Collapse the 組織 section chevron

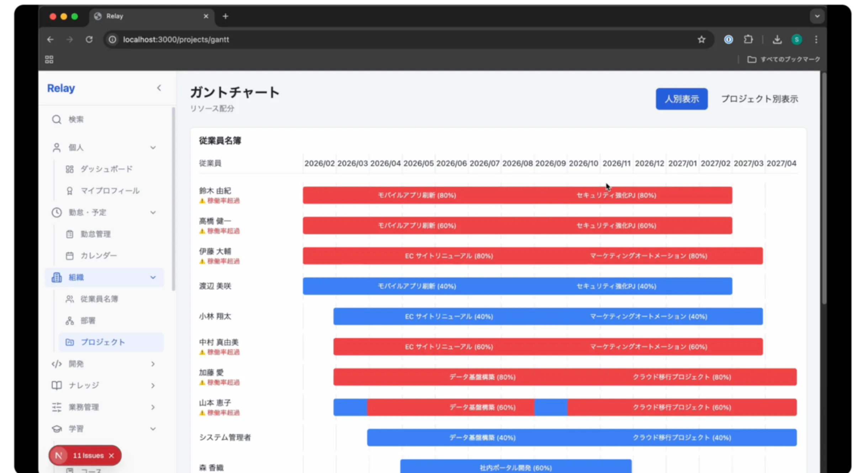153,277
